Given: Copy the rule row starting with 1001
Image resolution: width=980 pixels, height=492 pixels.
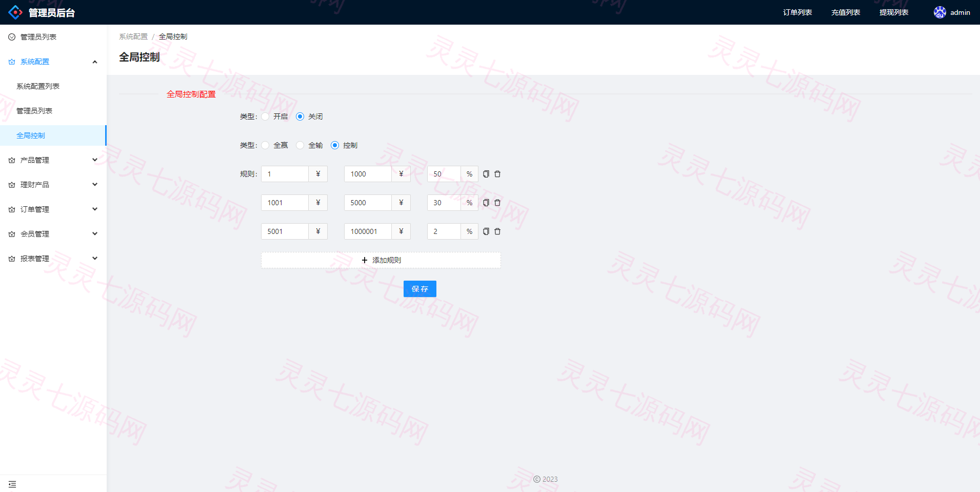Looking at the screenshot, I should [486, 203].
